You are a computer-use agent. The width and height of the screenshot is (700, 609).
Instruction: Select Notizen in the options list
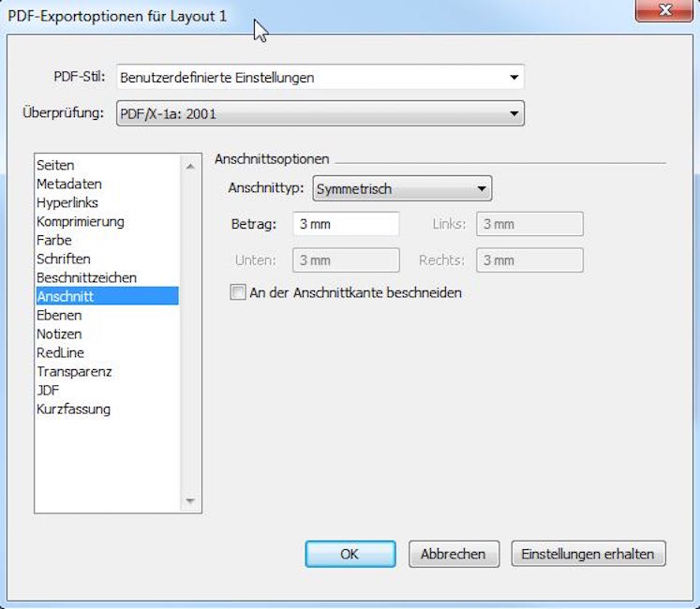tap(107, 334)
